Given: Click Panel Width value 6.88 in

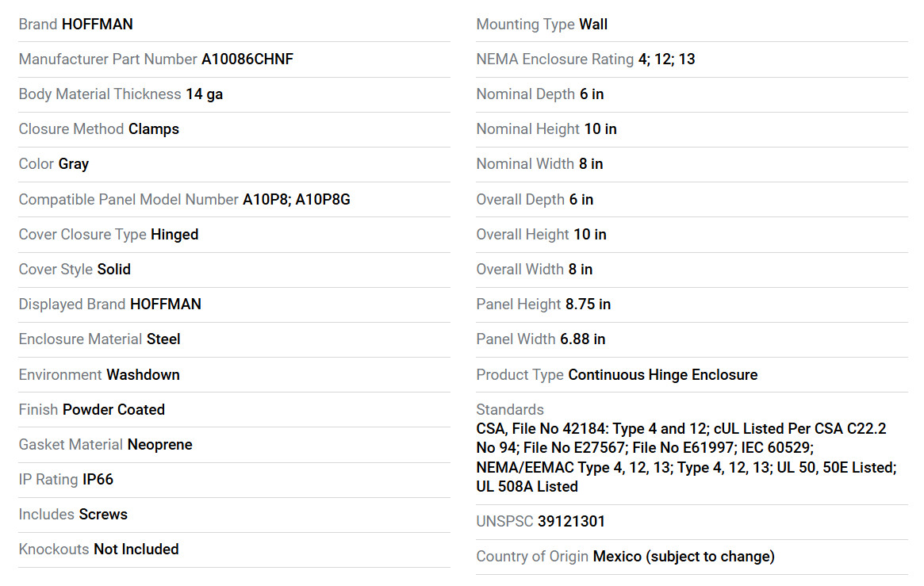Looking at the screenshot, I should pos(583,339).
